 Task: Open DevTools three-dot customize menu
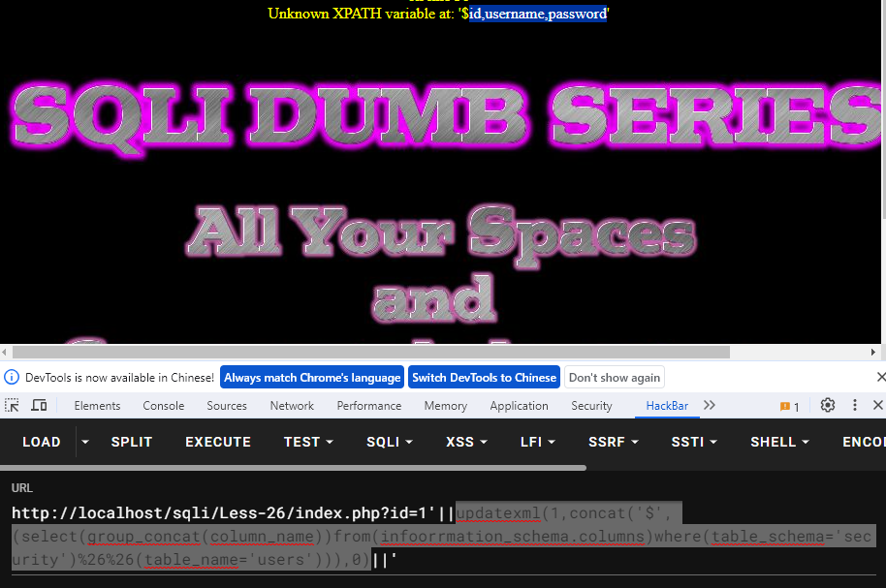click(x=854, y=405)
